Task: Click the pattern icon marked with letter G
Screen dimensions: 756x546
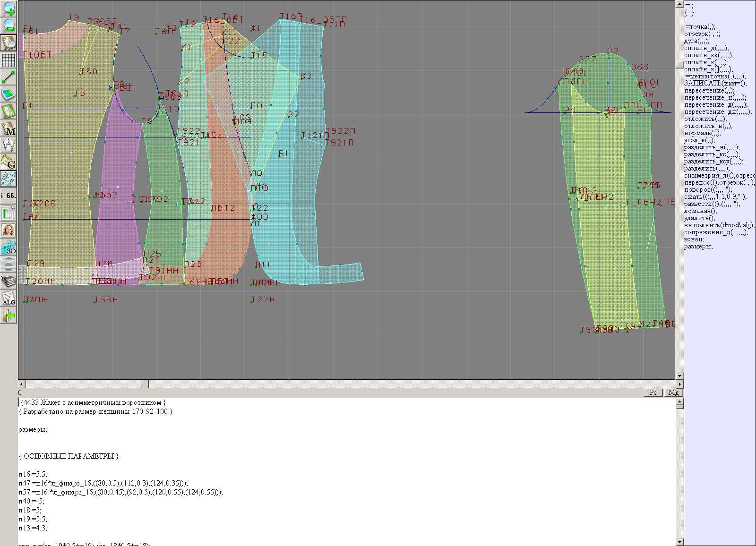Action: [9, 162]
